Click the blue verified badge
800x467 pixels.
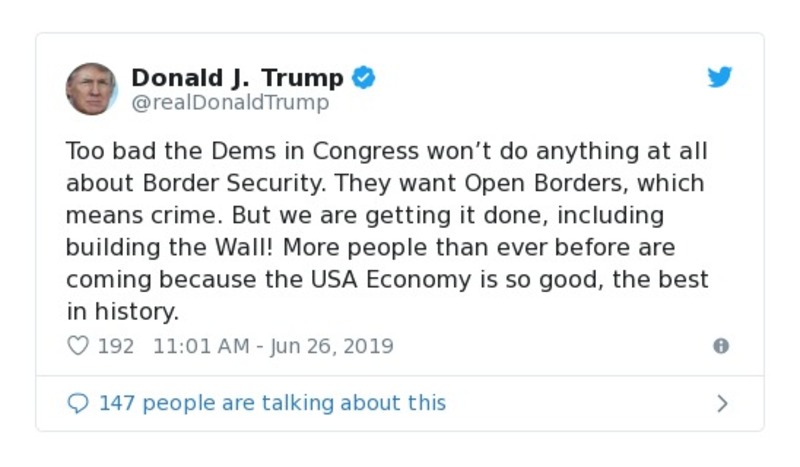point(364,78)
